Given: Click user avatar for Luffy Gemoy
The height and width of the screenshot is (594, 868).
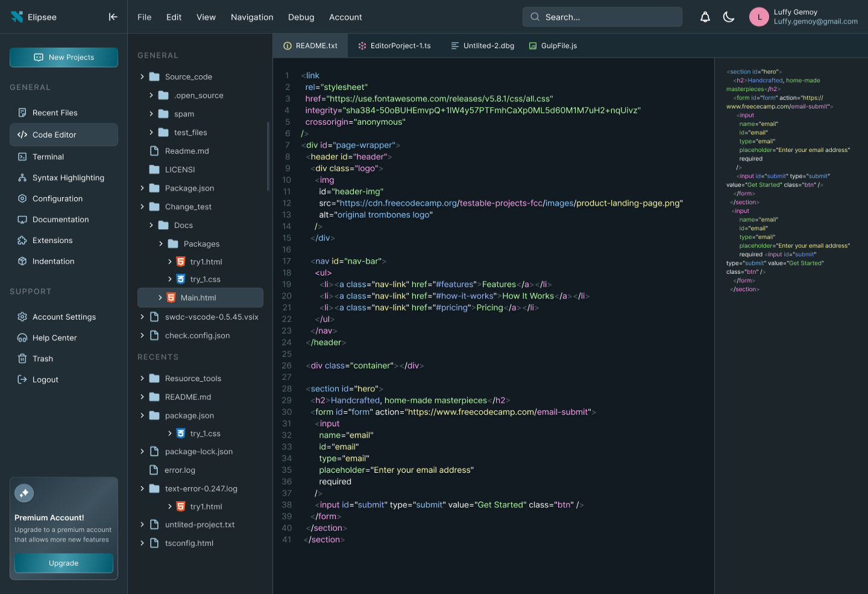Looking at the screenshot, I should [x=759, y=17].
